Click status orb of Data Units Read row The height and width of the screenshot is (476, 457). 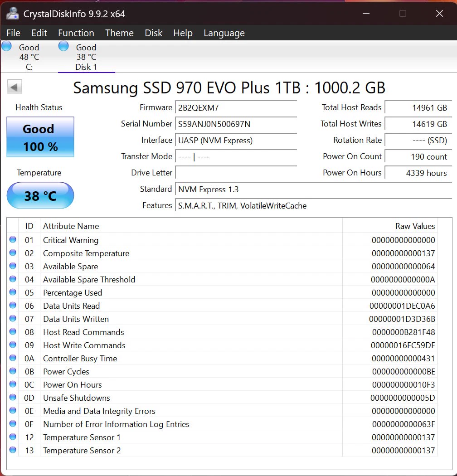(x=13, y=305)
